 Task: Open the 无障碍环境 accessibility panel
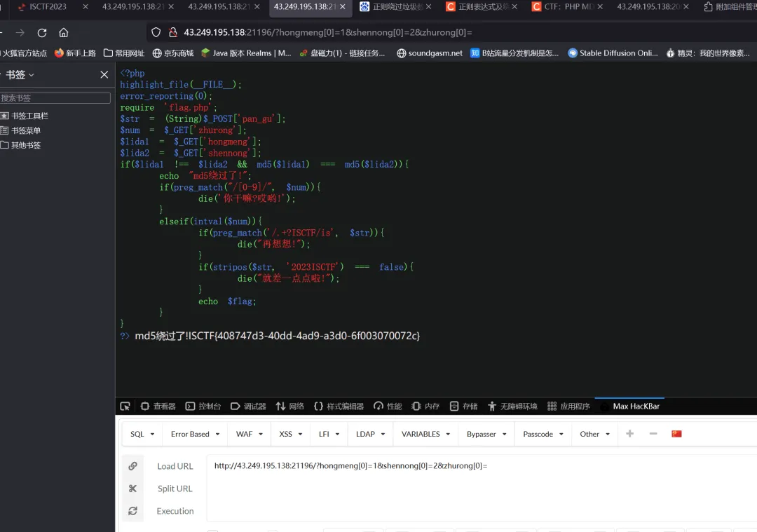(512, 407)
